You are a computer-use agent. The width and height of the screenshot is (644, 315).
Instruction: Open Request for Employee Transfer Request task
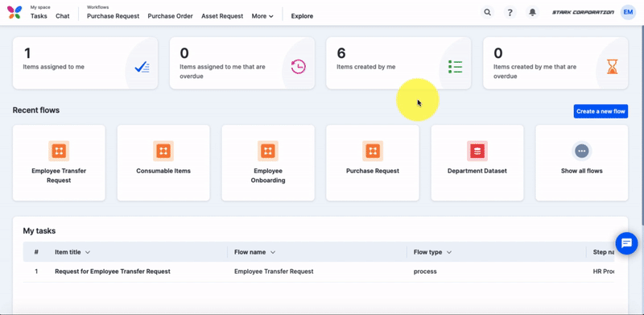(x=113, y=271)
